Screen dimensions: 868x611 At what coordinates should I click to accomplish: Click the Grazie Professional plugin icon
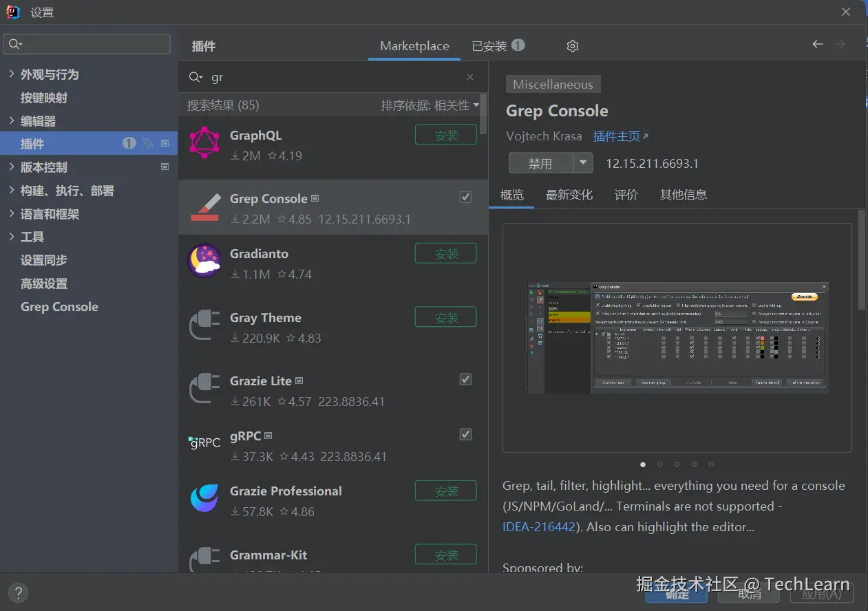tap(204, 498)
